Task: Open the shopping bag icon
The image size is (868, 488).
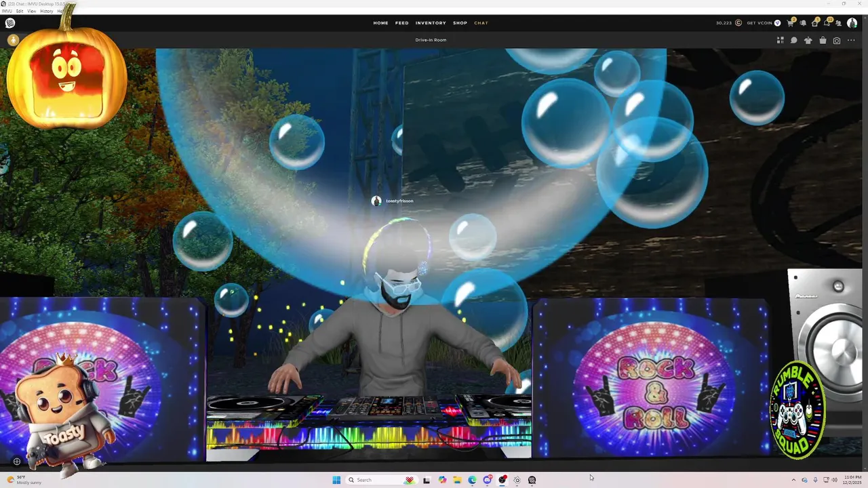Action: 823,40
